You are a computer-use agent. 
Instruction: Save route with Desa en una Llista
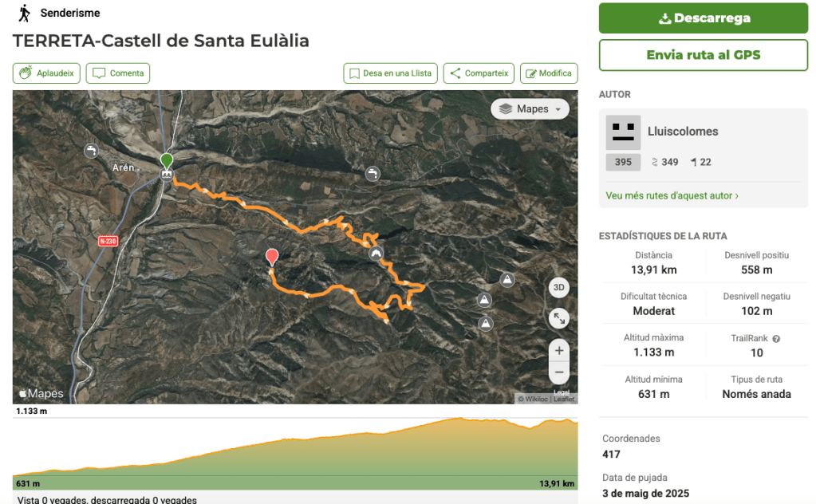pyautogui.click(x=389, y=73)
